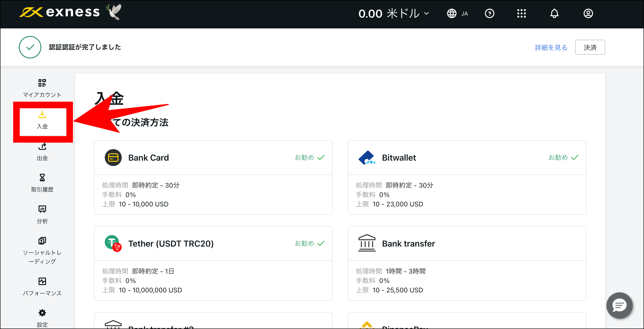Open 分析 analysis section

[x=42, y=215]
